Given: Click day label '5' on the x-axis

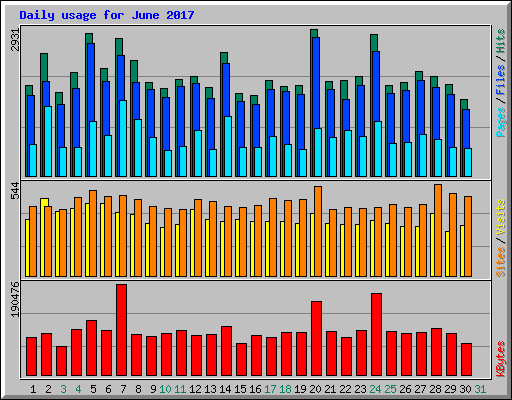Looking at the screenshot, I should coord(93,389).
